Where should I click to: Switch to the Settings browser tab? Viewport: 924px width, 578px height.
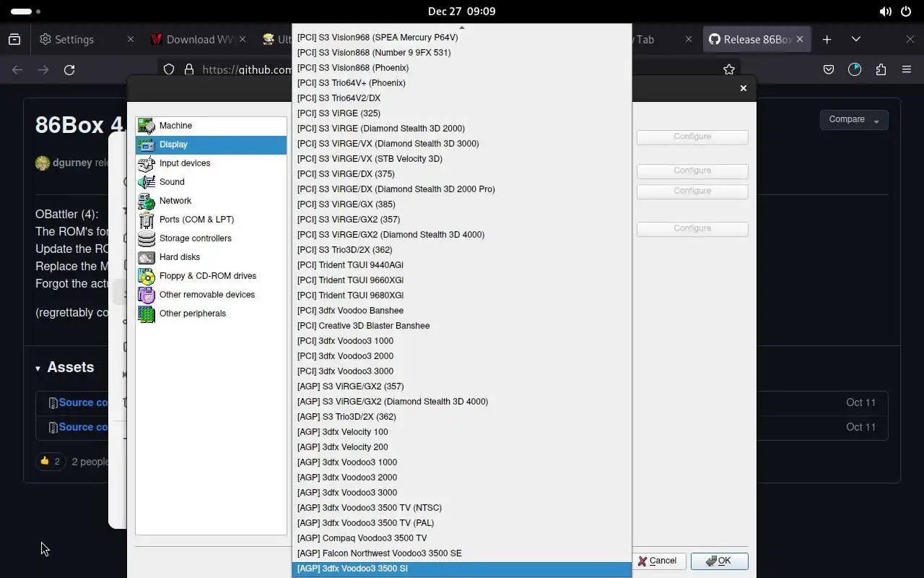[x=85, y=39]
